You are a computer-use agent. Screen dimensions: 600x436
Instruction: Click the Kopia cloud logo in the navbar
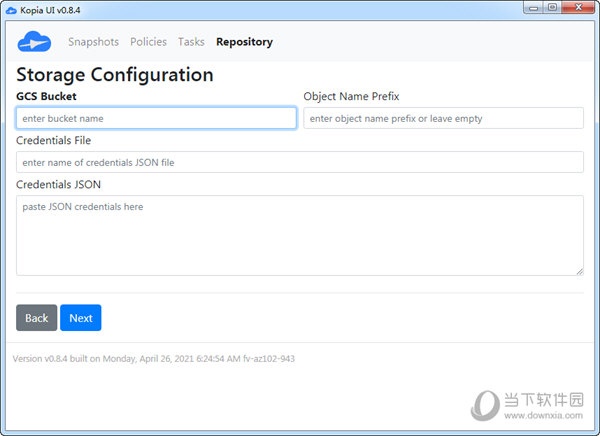point(34,41)
